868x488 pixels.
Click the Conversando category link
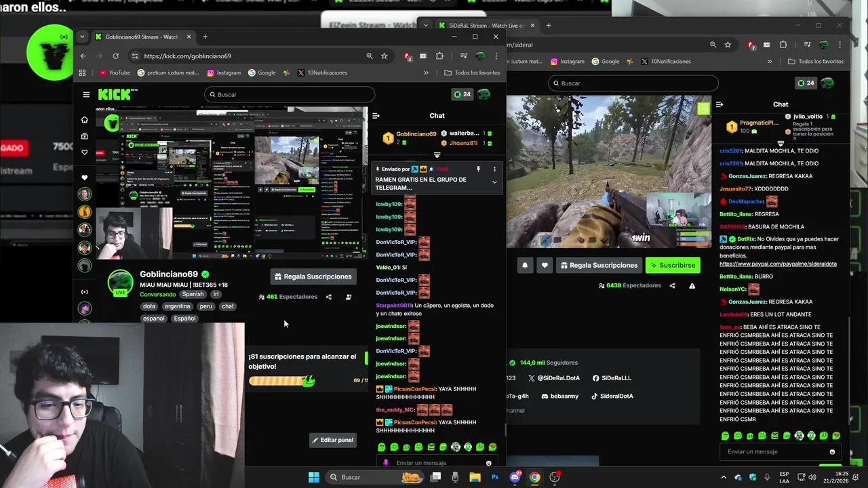(x=157, y=294)
